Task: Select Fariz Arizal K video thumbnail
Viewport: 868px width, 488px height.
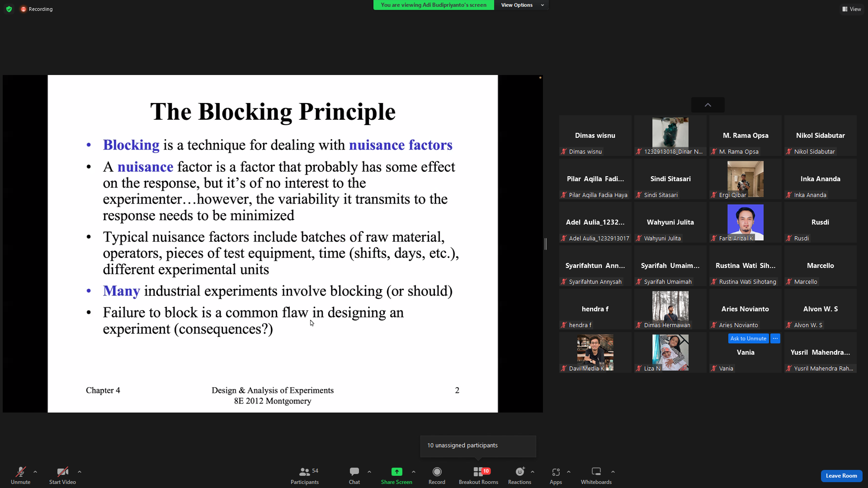Action: coord(745,222)
